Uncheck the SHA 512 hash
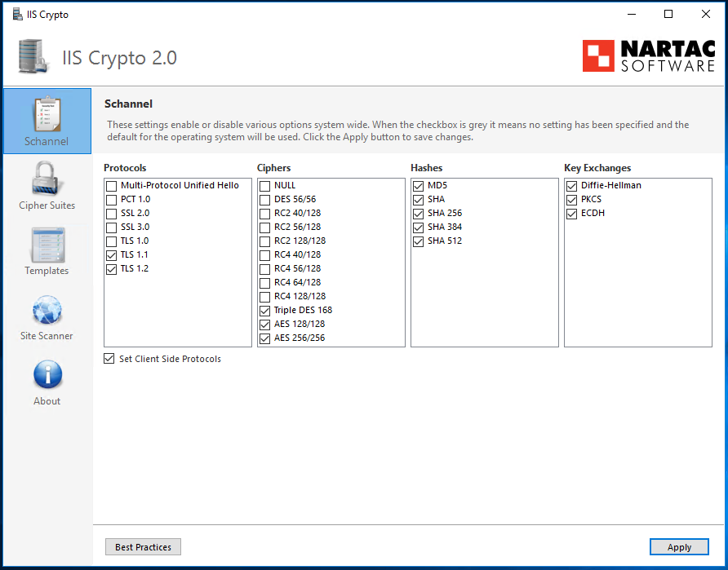Image resolution: width=728 pixels, height=570 pixels. pyautogui.click(x=419, y=241)
